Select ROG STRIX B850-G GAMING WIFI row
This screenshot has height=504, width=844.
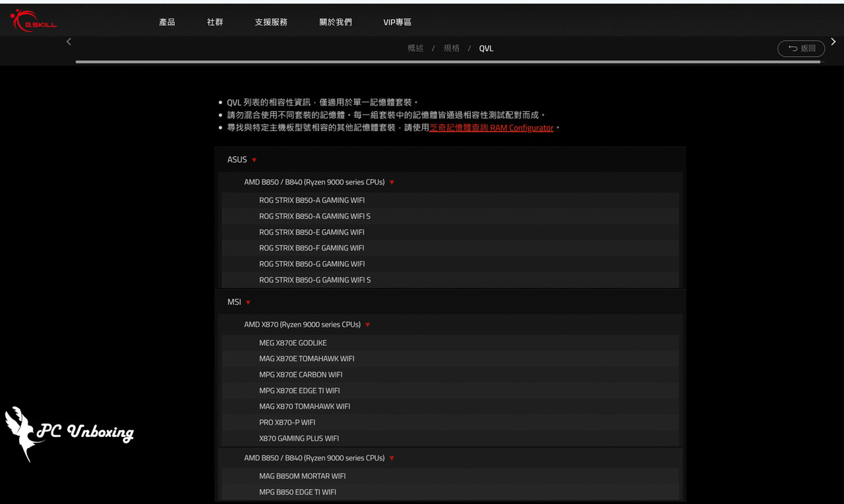pyautogui.click(x=450, y=264)
